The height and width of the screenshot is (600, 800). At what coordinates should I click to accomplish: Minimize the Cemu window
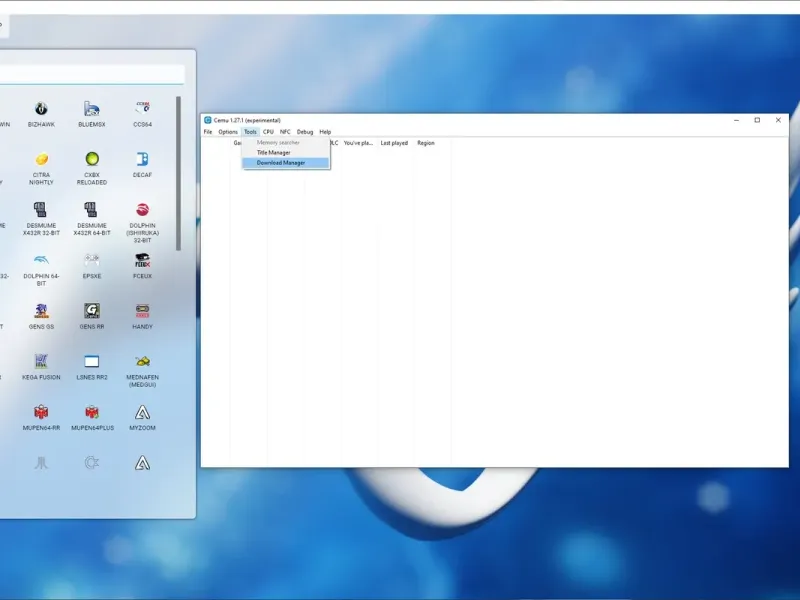(736, 120)
